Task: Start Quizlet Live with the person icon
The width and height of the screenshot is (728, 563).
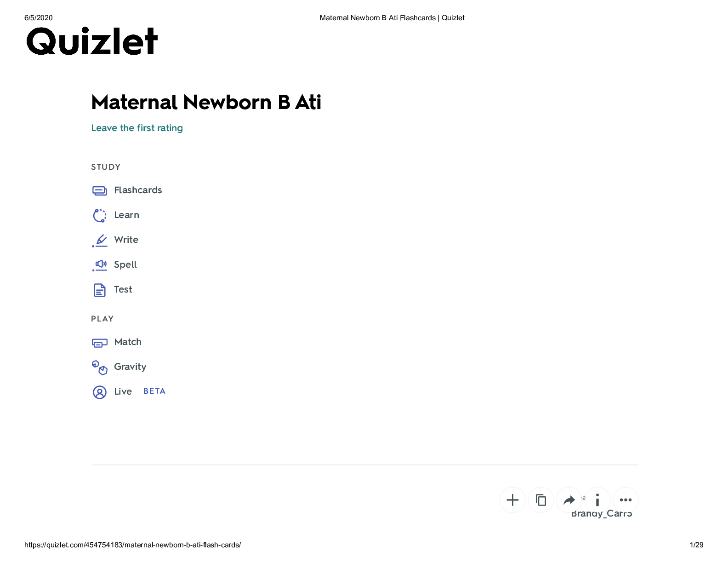Action: click(x=99, y=392)
